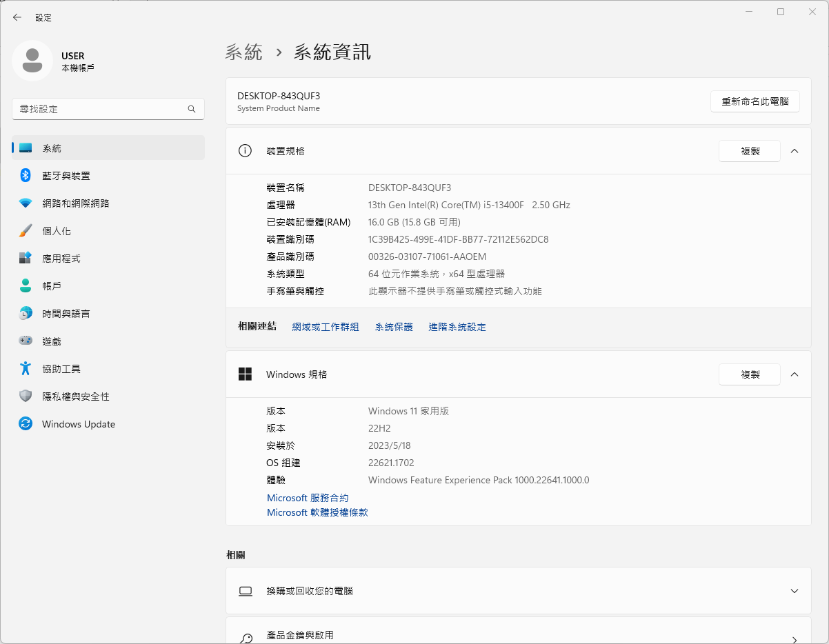
Task: Click the 應用程式 apps icon
Action: 26,259
